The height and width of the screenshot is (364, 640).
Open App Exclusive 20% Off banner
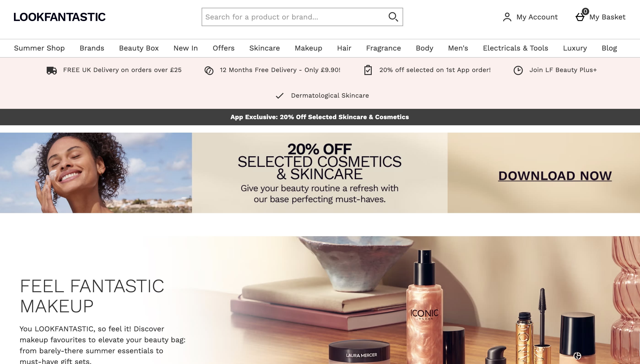[x=320, y=117]
